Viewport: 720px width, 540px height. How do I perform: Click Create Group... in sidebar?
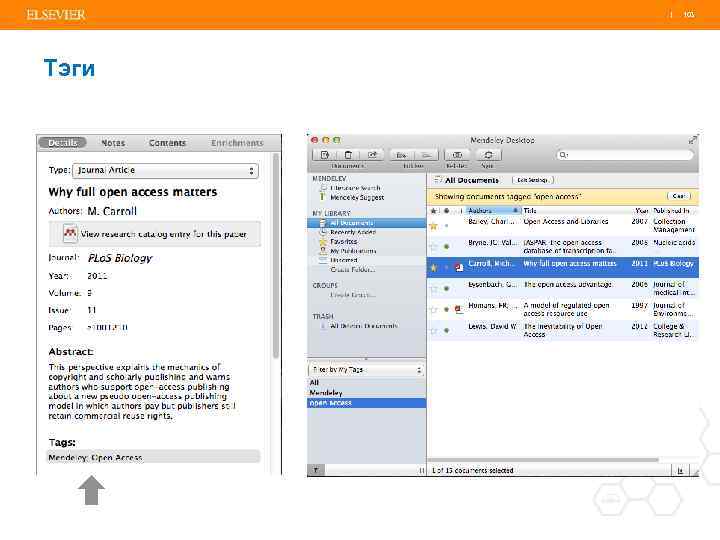(352, 295)
